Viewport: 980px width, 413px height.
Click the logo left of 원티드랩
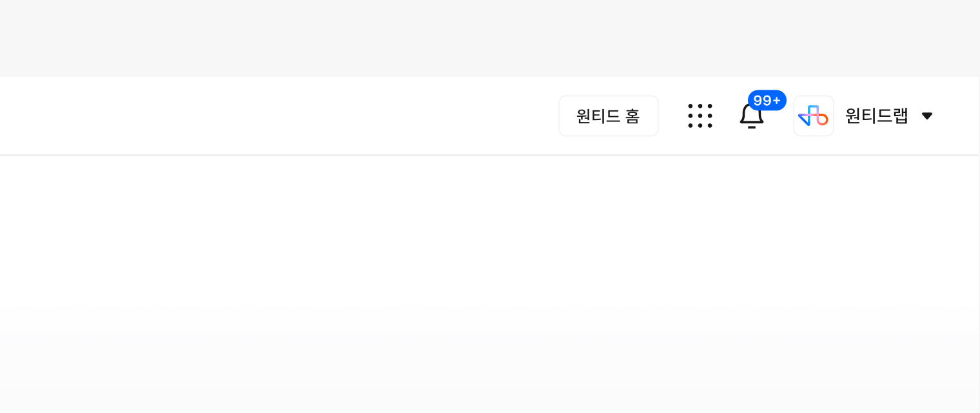(x=813, y=116)
